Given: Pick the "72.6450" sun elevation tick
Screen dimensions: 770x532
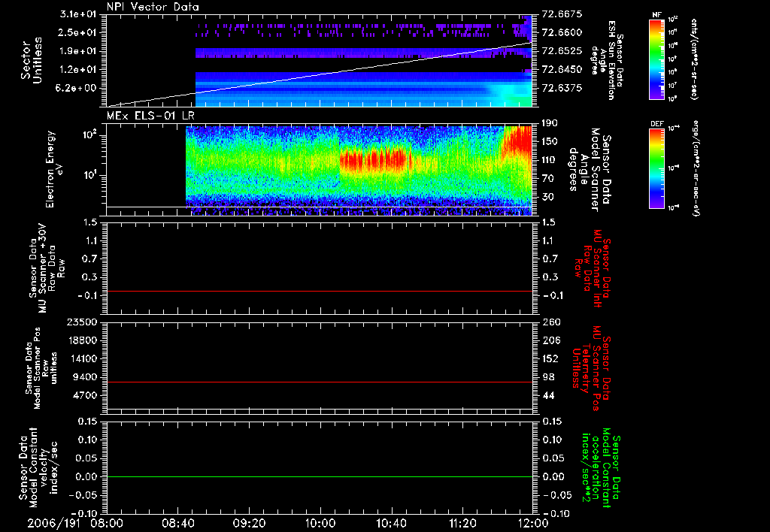Looking at the screenshot, I should pyautogui.click(x=562, y=70).
